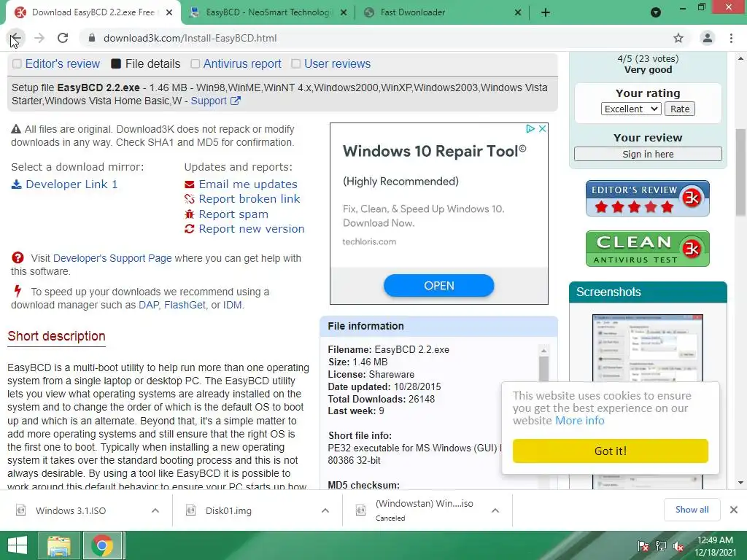Open Antivirus report section
Screen dimensions: 747x560
(x=242, y=64)
